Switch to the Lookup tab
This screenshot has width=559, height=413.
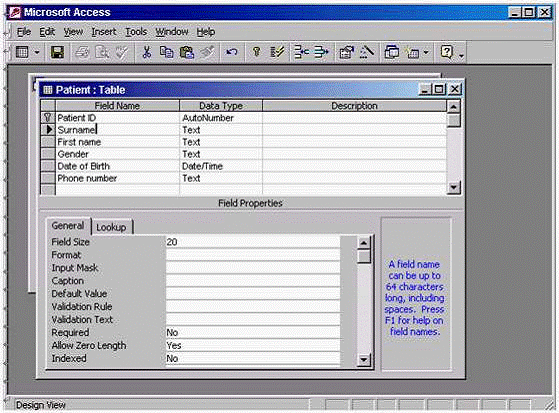(x=111, y=227)
